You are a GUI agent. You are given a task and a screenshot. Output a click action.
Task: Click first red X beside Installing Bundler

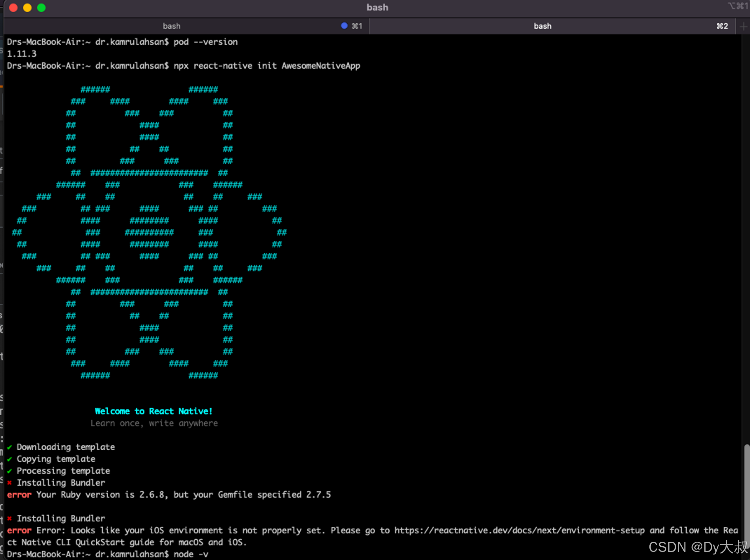point(9,483)
